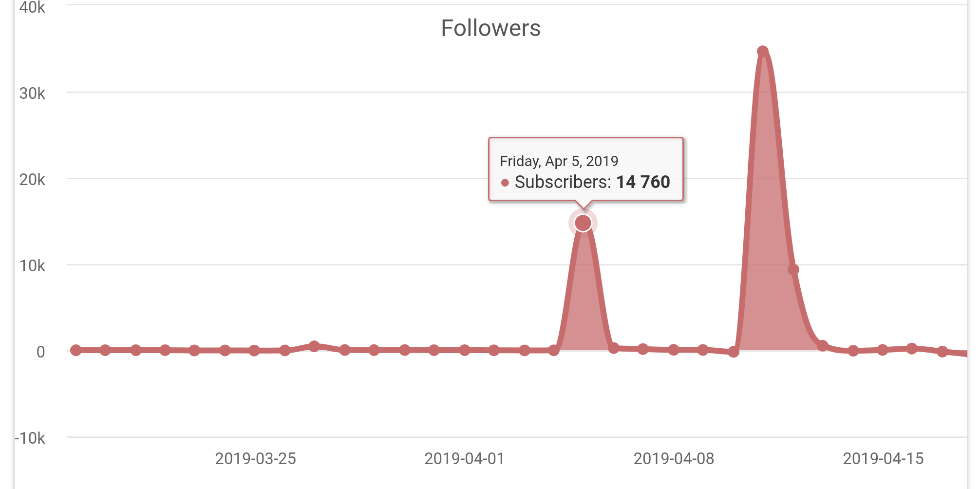Screen dimensions: 980x489
Task: Click the 2019-03-25 x-axis label
Action: click(x=255, y=459)
